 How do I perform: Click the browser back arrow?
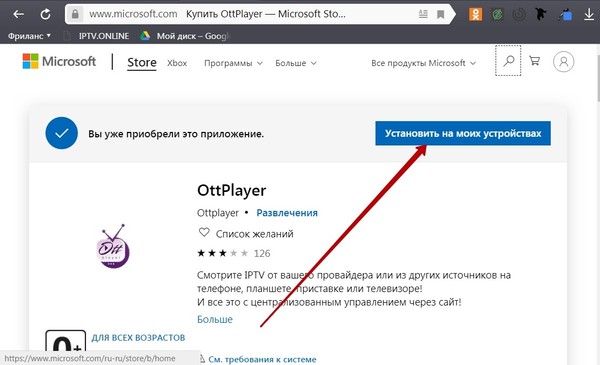coord(18,15)
